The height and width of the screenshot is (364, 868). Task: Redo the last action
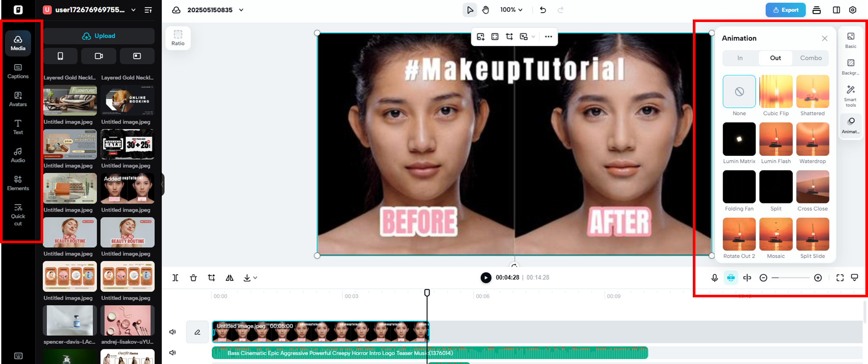click(560, 10)
